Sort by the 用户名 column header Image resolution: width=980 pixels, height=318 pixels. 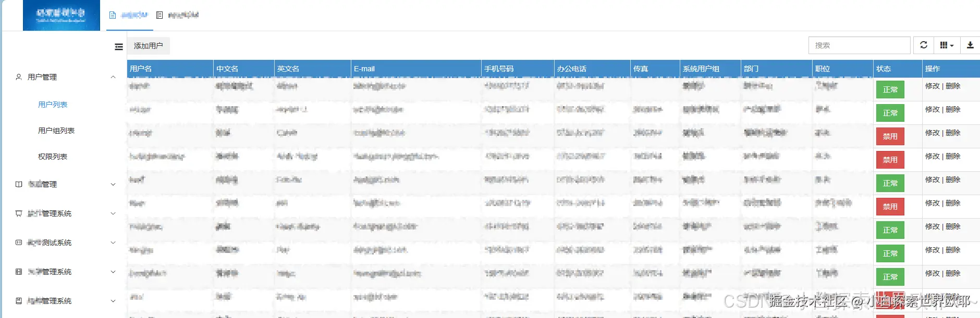[x=170, y=69]
